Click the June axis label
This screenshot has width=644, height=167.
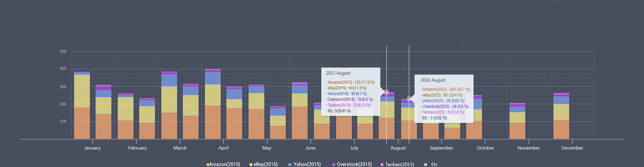[311, 148]
